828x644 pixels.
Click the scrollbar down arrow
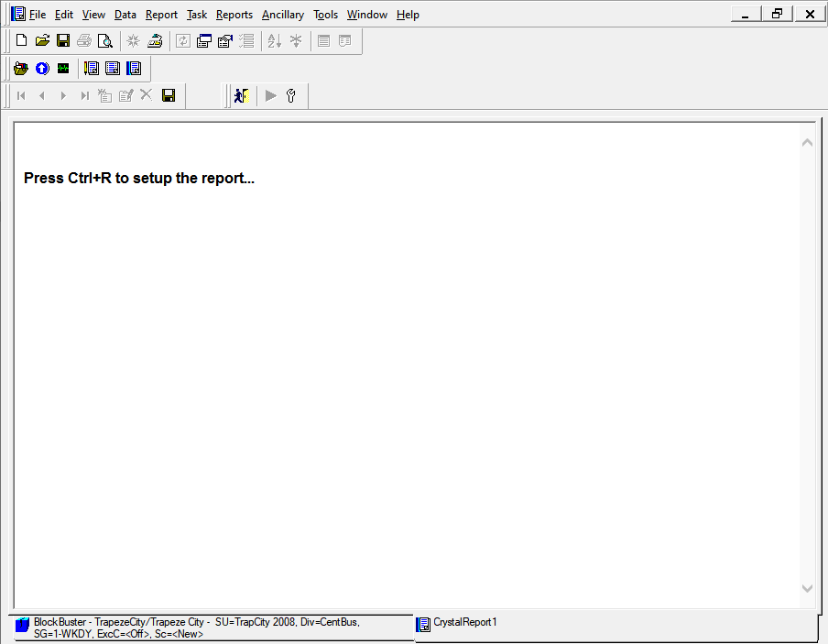coord(807,589)
